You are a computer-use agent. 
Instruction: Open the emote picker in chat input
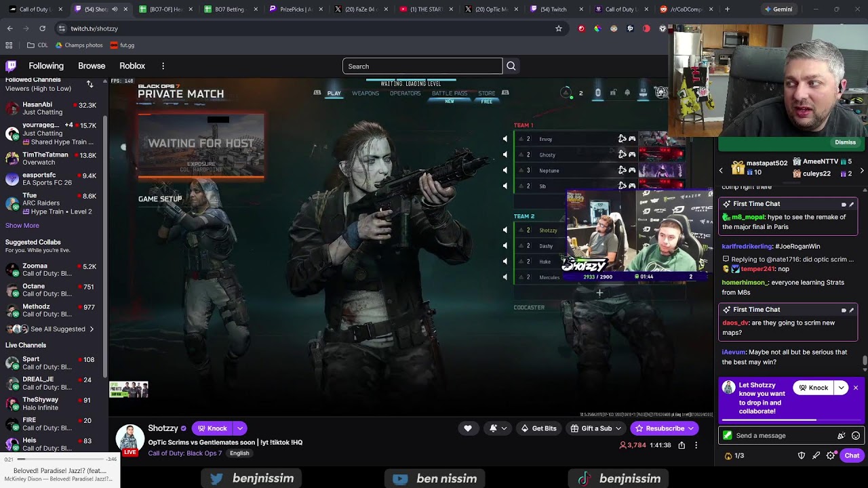[x=856, y=436]
